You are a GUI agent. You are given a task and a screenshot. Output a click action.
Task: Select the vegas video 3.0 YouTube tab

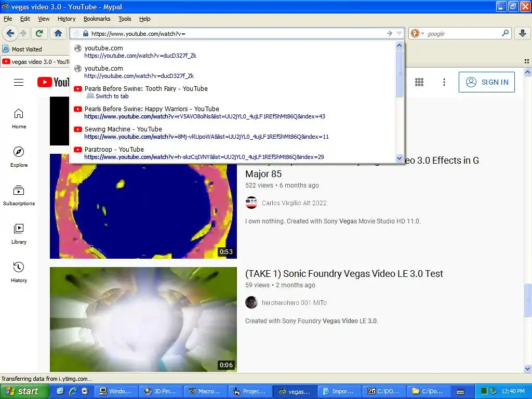35,62
